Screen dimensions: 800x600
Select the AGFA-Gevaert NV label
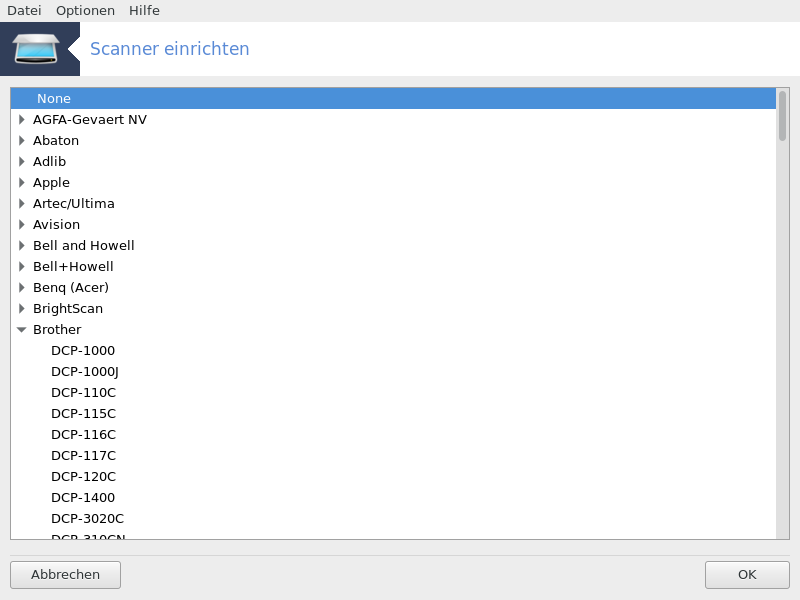point(90,119)
